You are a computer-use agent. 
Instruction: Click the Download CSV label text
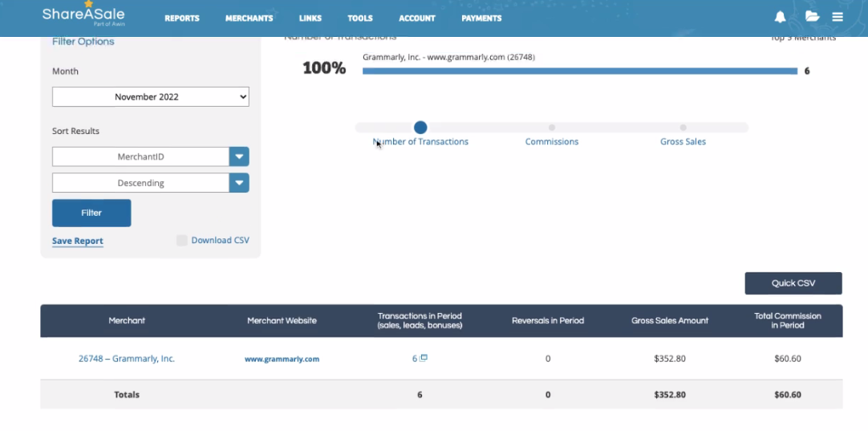pos(221,241)
